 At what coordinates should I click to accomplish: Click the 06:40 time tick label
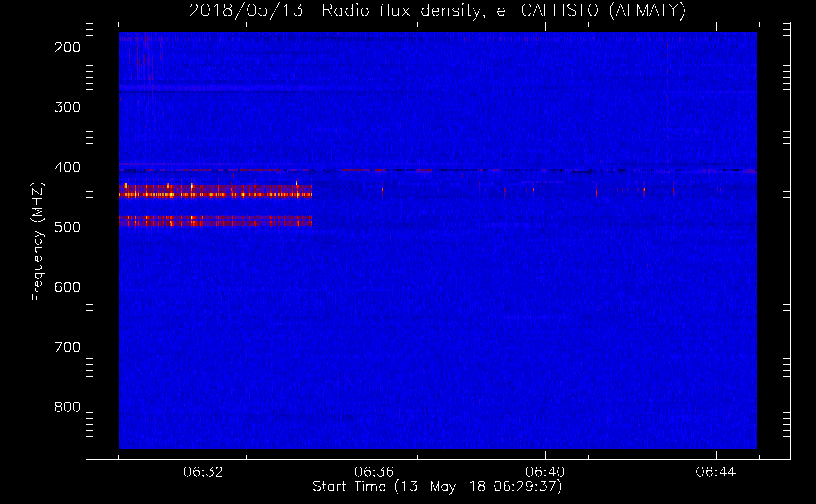[545, 472]
